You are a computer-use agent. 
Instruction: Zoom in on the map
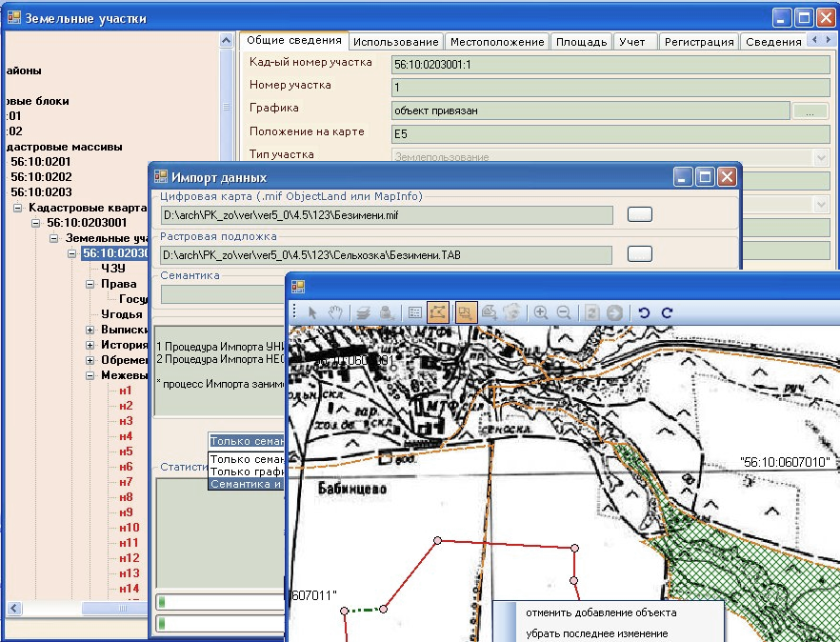pyautogui.click(x=541, y=311)
